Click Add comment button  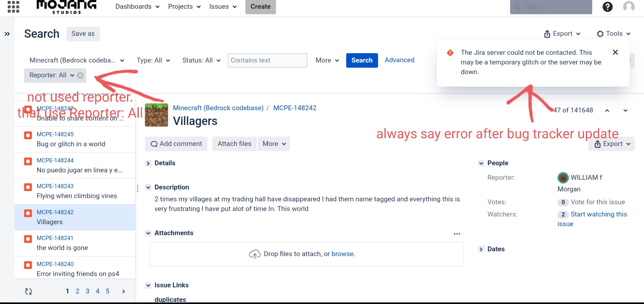(176, 144)
